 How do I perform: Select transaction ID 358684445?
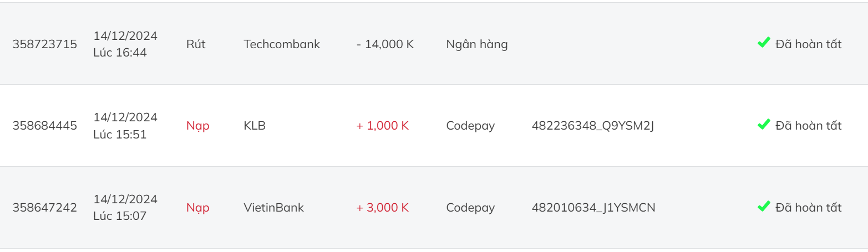(x=45, y=126)
